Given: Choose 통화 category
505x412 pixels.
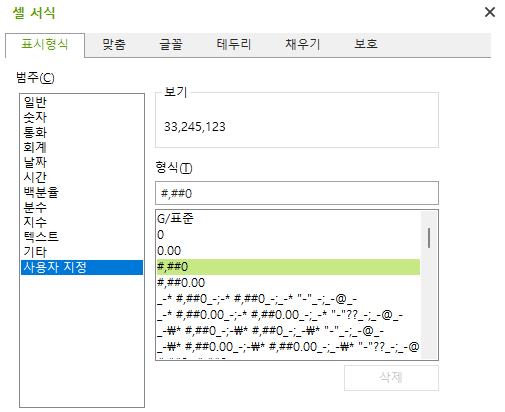Looking at the screenshot, I should [82, 132].
